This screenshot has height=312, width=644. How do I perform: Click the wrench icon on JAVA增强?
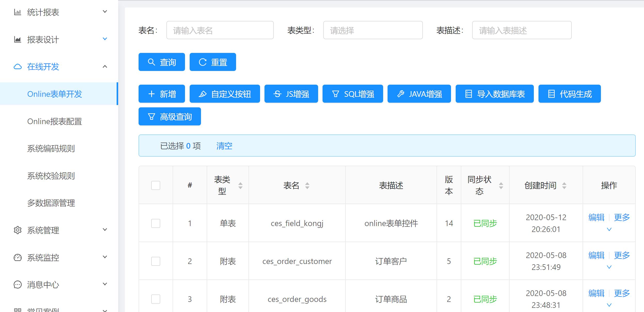(x=400, y=94)
